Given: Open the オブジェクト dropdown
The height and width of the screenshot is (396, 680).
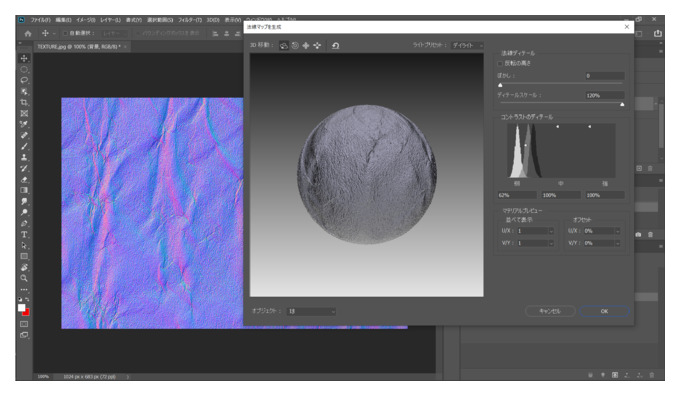Looking at the screenshot, I should [311, 311].
